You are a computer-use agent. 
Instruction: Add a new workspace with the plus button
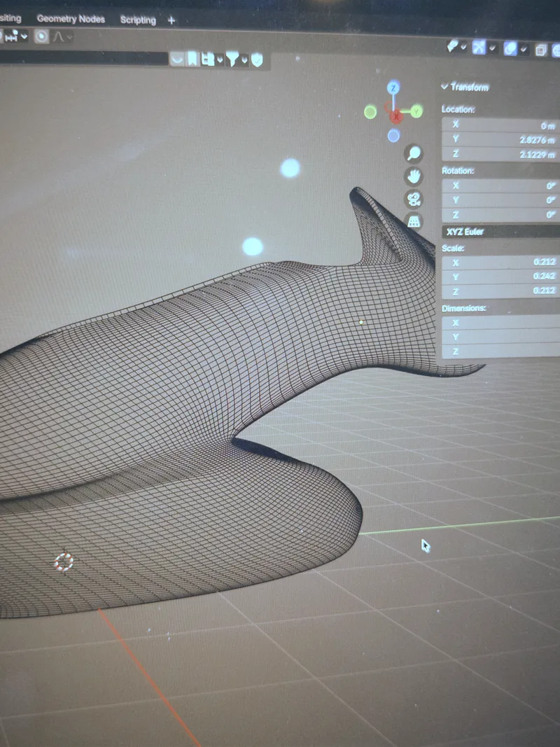point(171,20)
